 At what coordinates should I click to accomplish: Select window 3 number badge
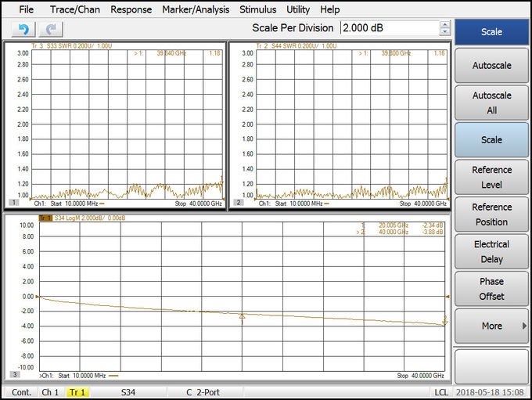[15, 374]
